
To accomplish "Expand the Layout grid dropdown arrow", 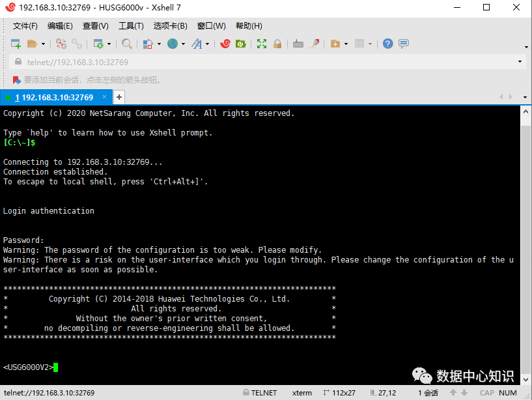I will click(x=370, y=44).
